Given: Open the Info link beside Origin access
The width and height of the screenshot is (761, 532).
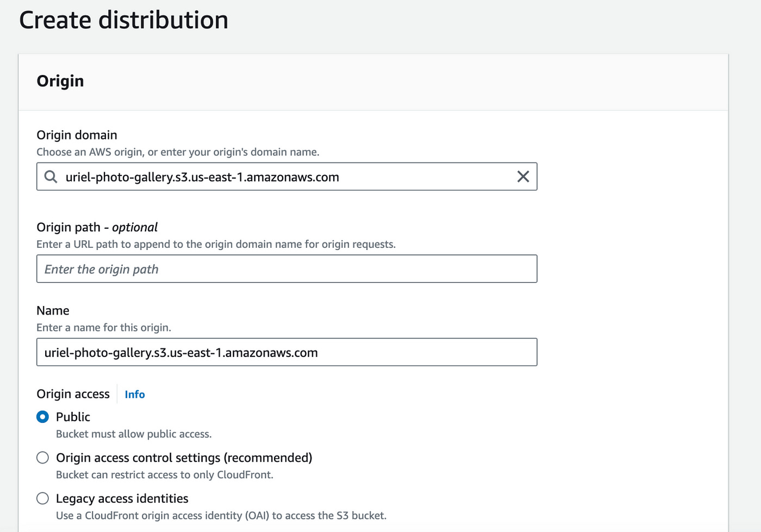Looking at the screenshot, I should click(x=135, y=395).
